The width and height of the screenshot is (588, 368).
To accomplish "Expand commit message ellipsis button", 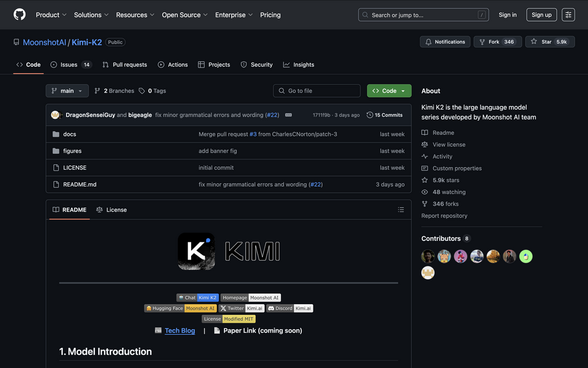I will tap(288, 115).
